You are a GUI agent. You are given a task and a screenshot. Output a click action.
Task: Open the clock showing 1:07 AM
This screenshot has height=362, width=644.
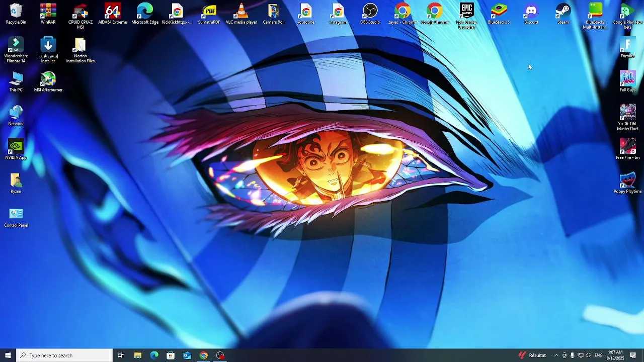(x=615, y=355)
